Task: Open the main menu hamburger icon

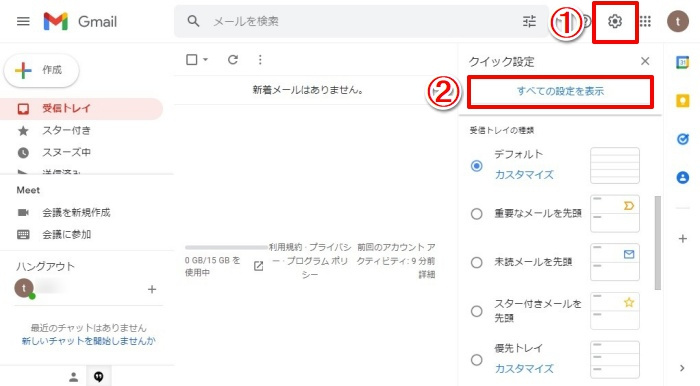Action: [x=23, y=21]
